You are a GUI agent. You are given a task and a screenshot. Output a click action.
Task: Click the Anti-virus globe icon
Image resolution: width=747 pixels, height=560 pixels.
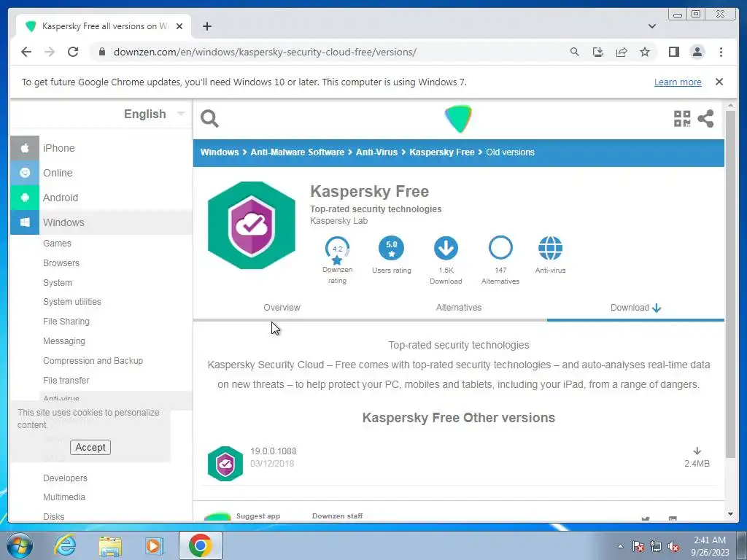coord(550,248)
